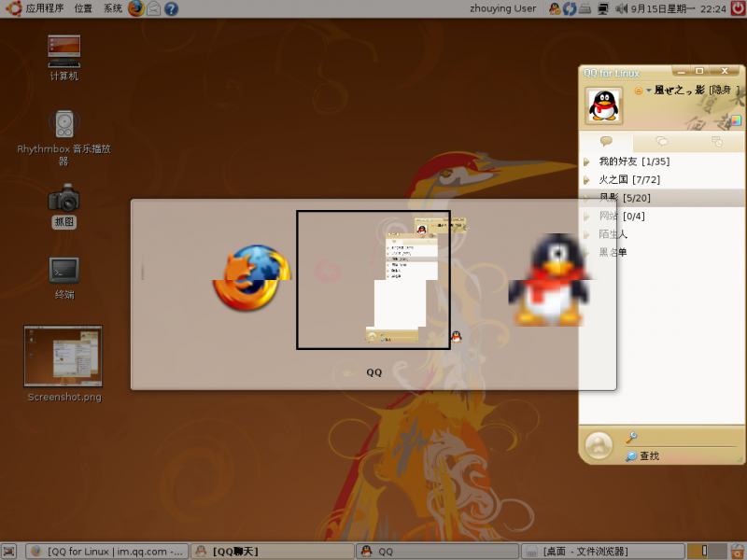Select the QQ window preview in switcher
Image resolution: width=747 pixels, height=560 pixels.
373,280
